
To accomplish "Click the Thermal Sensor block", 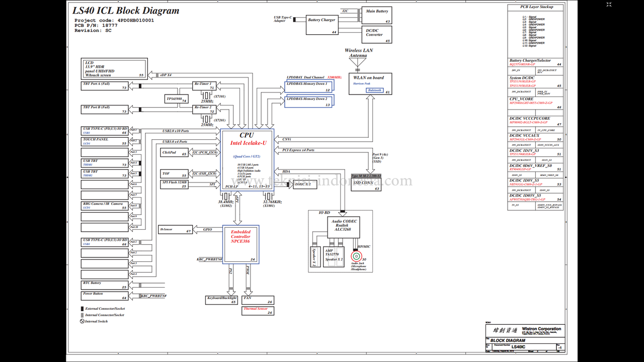I will 258,311.
